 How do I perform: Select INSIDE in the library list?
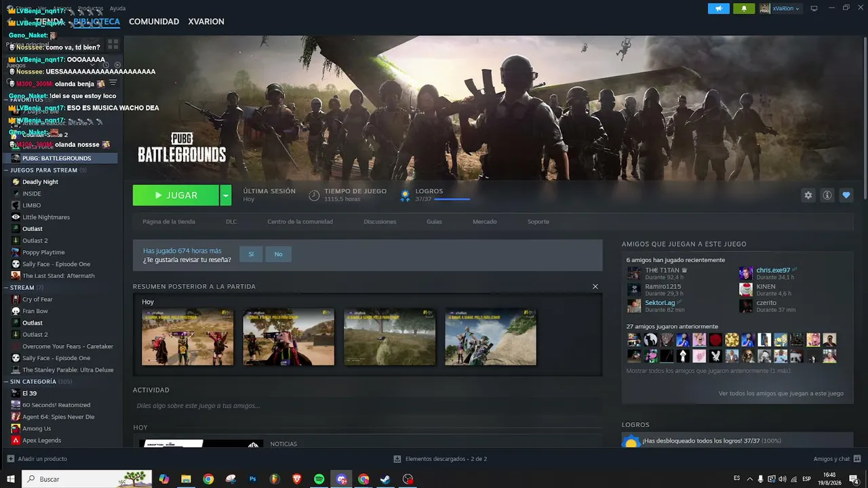31,193
